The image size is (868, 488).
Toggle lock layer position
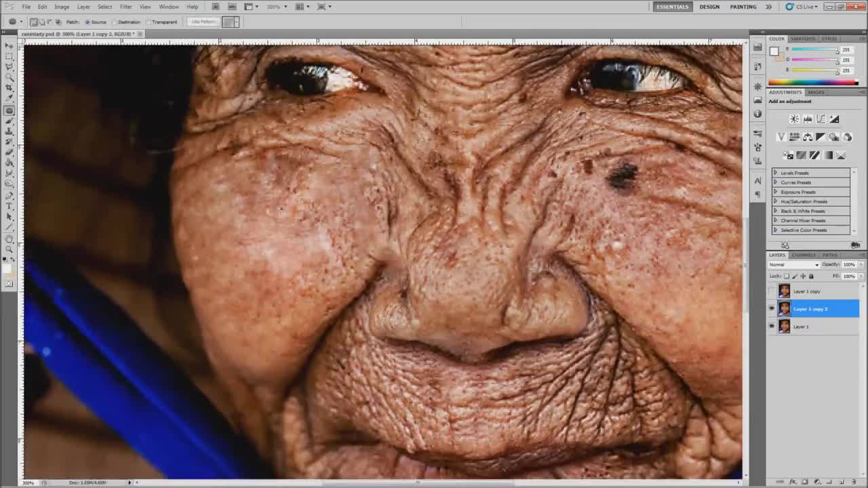[x=803, y=276]
